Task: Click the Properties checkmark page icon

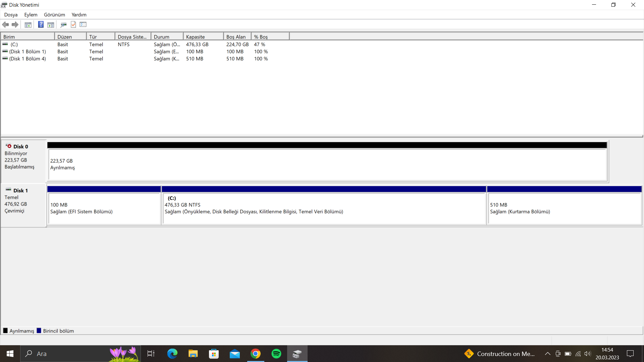Action: point(73,24)
